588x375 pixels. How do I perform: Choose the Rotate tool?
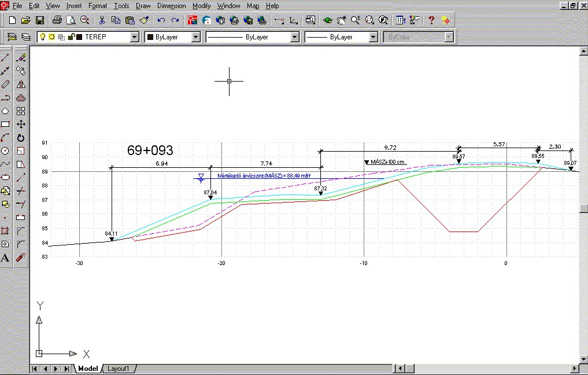21,138
